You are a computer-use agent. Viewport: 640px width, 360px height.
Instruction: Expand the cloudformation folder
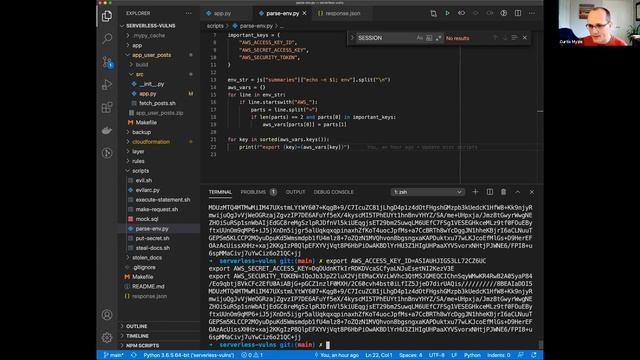point(151,142)
